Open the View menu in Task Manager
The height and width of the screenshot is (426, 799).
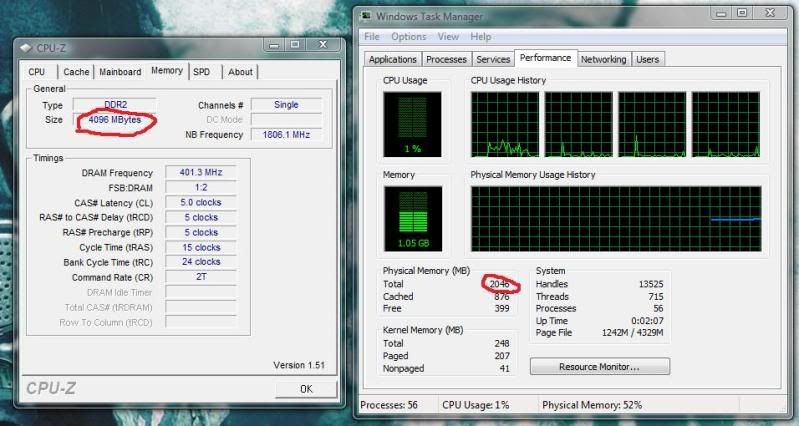447,37
